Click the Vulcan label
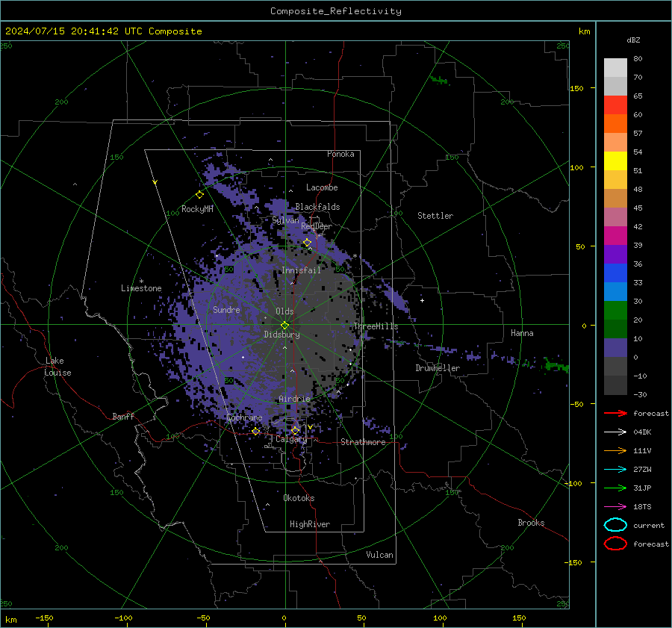Screen dimensions: 672x628 click(x=379, y=555)
